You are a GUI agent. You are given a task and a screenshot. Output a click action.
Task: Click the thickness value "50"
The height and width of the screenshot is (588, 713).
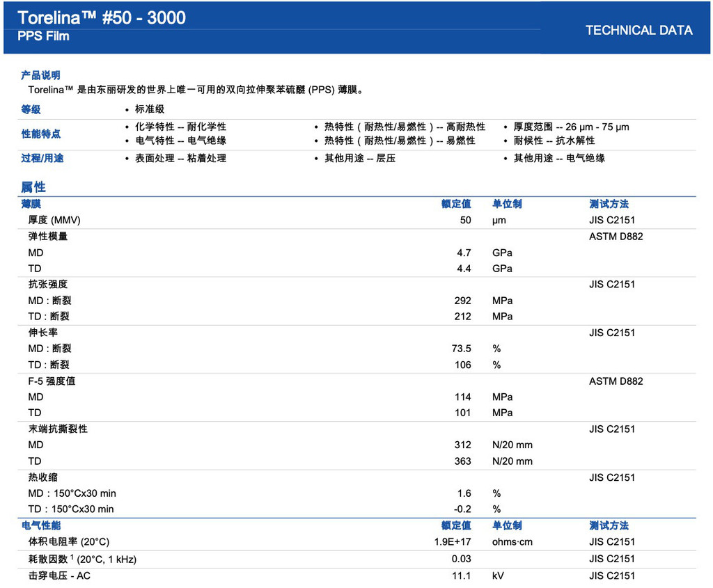(x=465, y=220)
